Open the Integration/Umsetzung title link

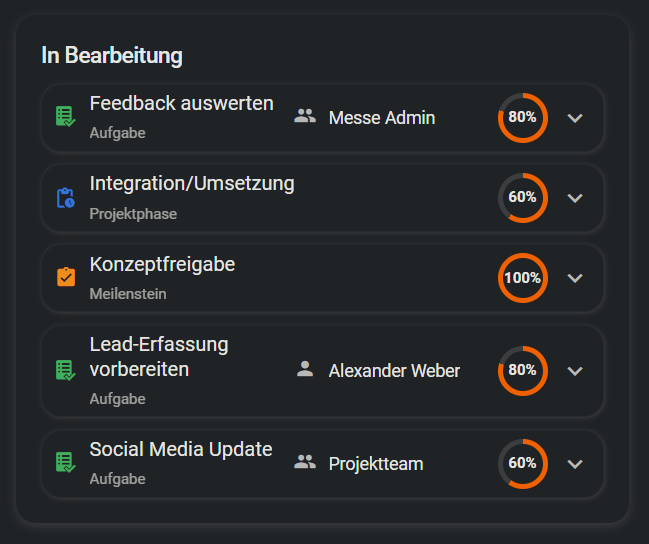click(192, 183)
